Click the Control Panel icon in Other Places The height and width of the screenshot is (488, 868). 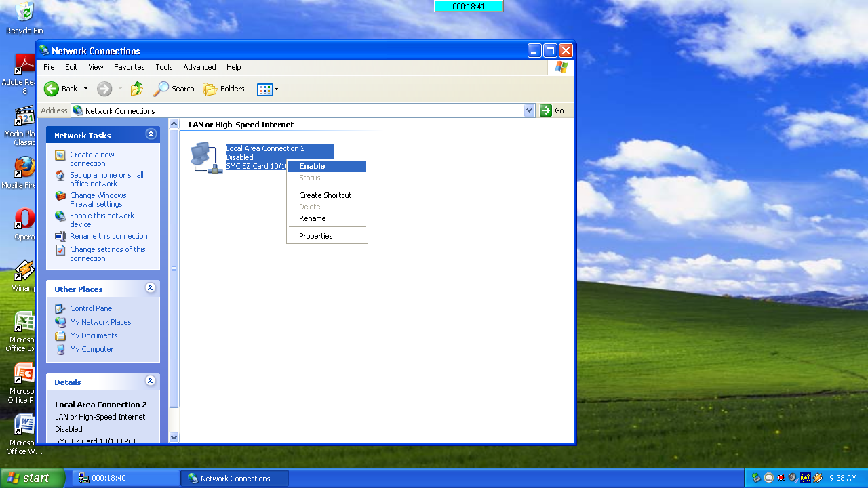(x=60, y=308)
